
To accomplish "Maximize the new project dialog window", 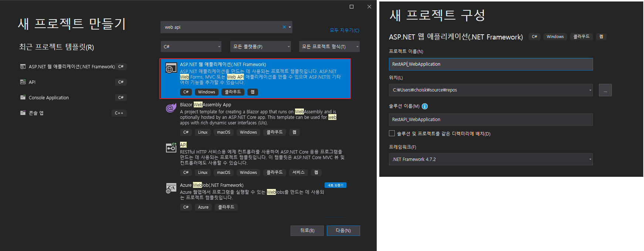I will coord(352,7).
